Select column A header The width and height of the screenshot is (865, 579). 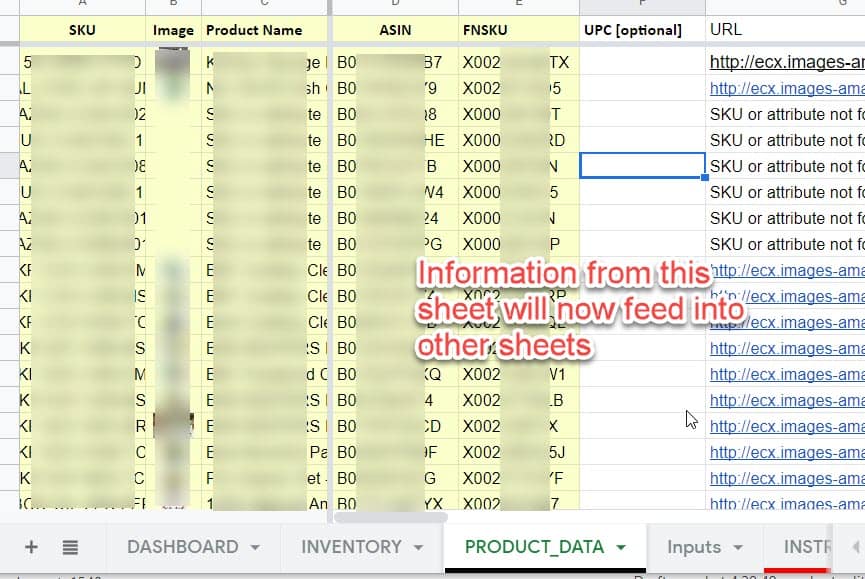pyautogui.click(x=81, y=5)
